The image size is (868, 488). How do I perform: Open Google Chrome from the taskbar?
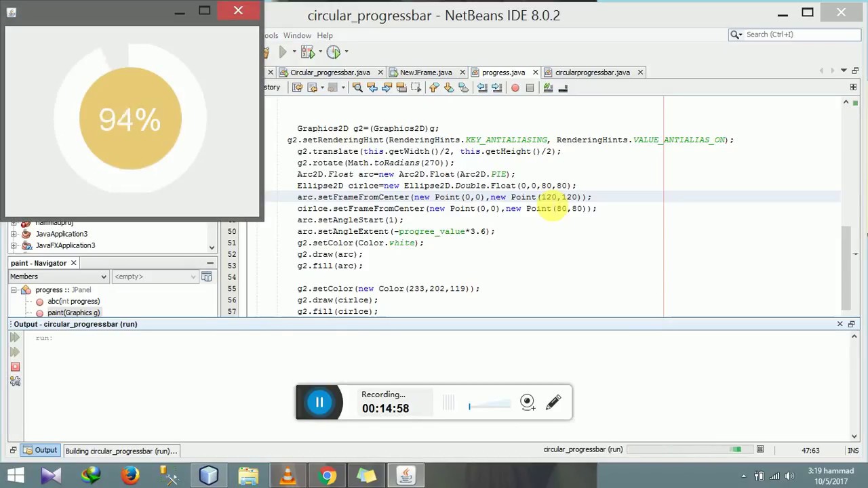coord(328,476)
